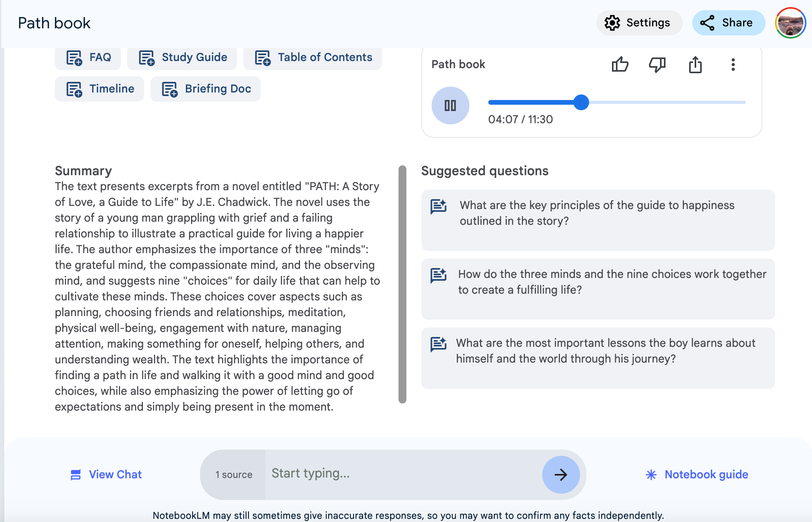
Task: Generate a Table of Contents
Action: click(x=313, y=57)
